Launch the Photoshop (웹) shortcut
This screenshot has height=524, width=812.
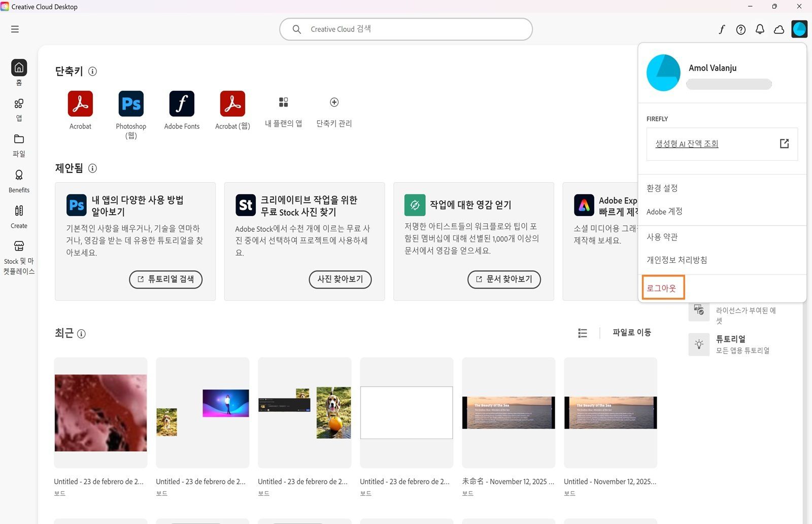pos(130,104)
